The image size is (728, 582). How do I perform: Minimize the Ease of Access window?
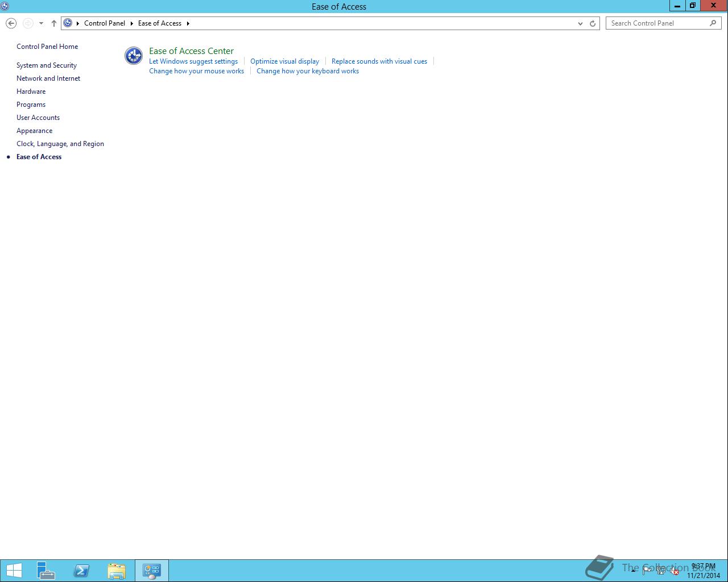(x=677, y=6)
